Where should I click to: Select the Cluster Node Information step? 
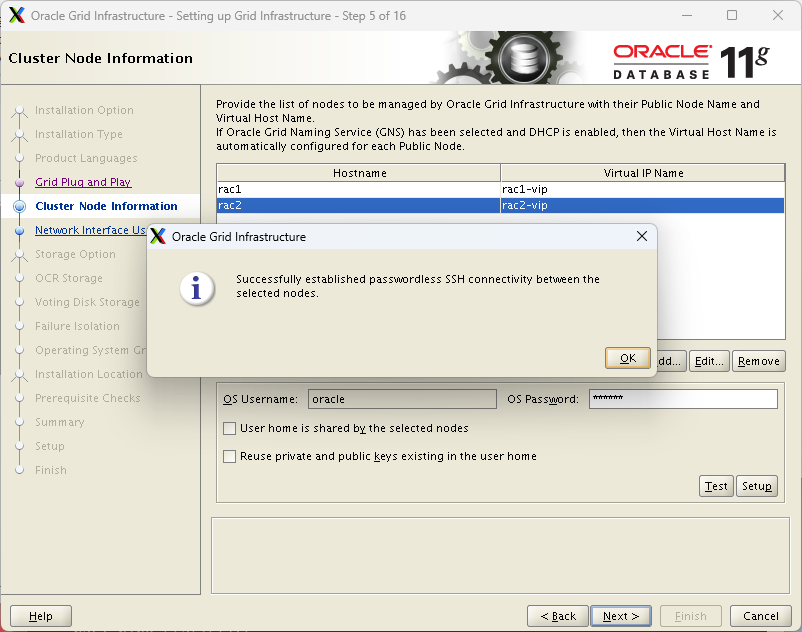pos(106,206)
